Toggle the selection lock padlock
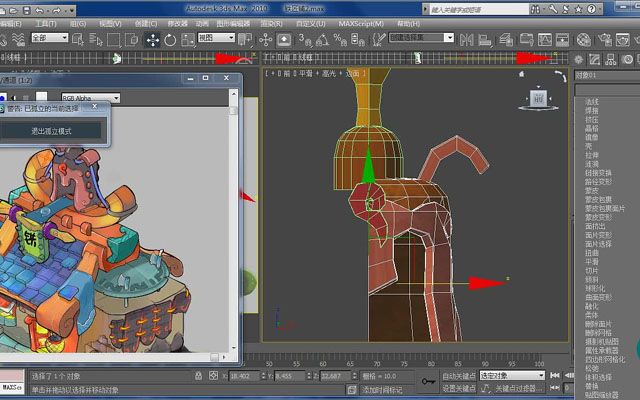The image size is (640, 400). (198, 376)
